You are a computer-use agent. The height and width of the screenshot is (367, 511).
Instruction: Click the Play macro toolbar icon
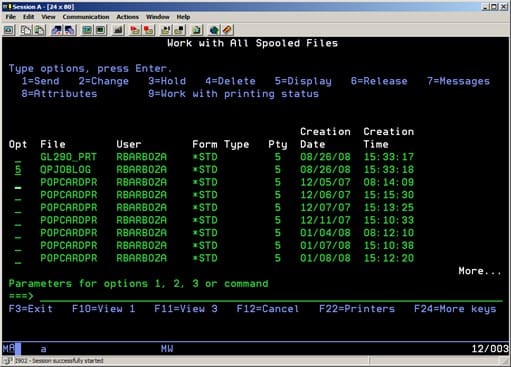click(148, 30)
